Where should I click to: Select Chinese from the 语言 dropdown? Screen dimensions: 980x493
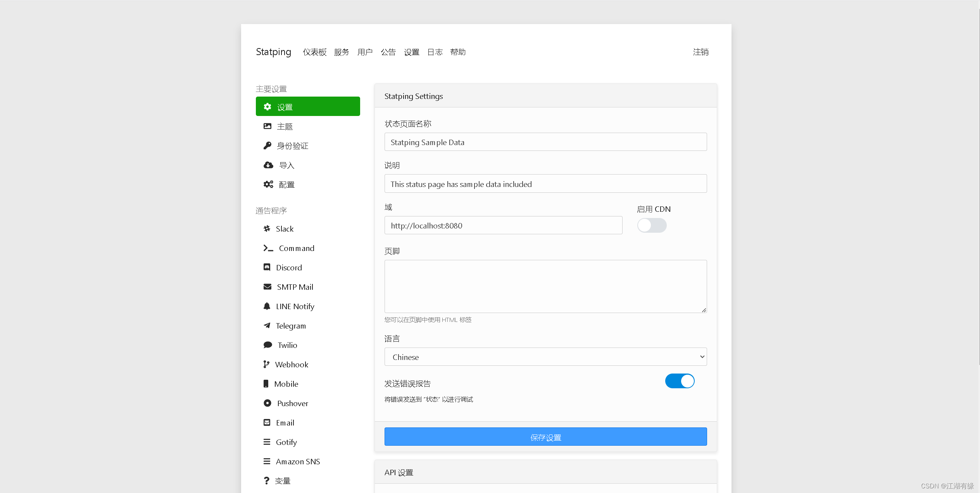coord(545,357)
